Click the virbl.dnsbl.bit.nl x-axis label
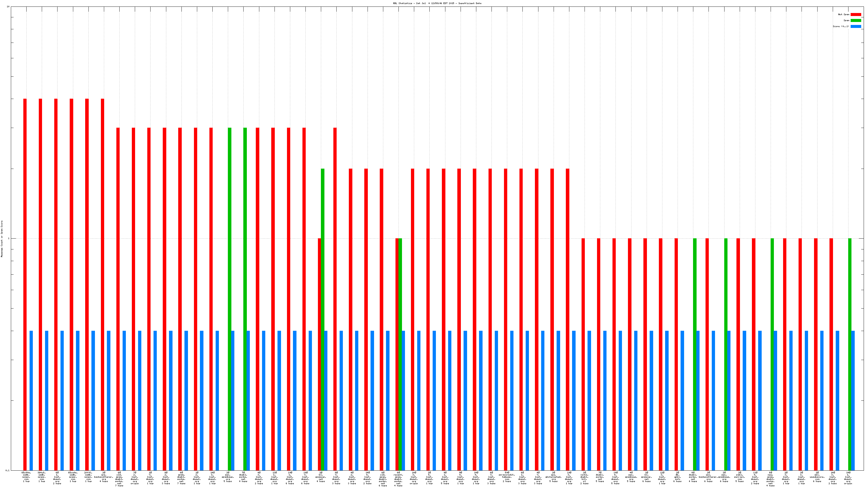 pyautogui.click(x=584, y=478)
